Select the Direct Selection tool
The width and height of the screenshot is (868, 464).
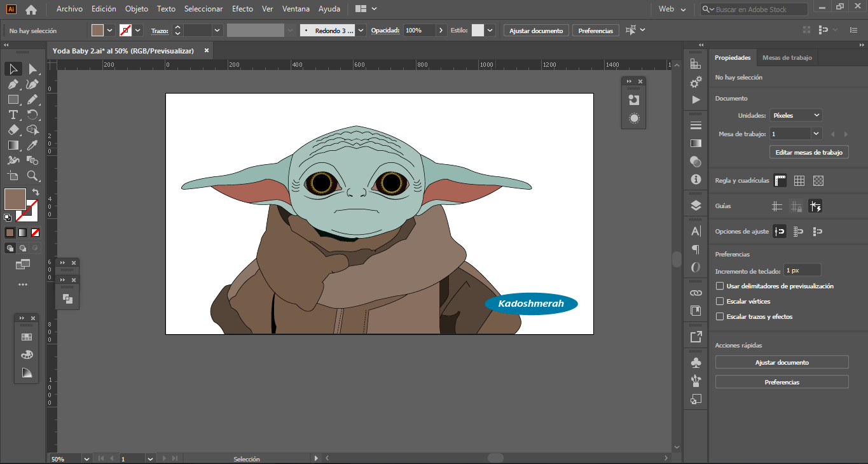coord(32,69)
